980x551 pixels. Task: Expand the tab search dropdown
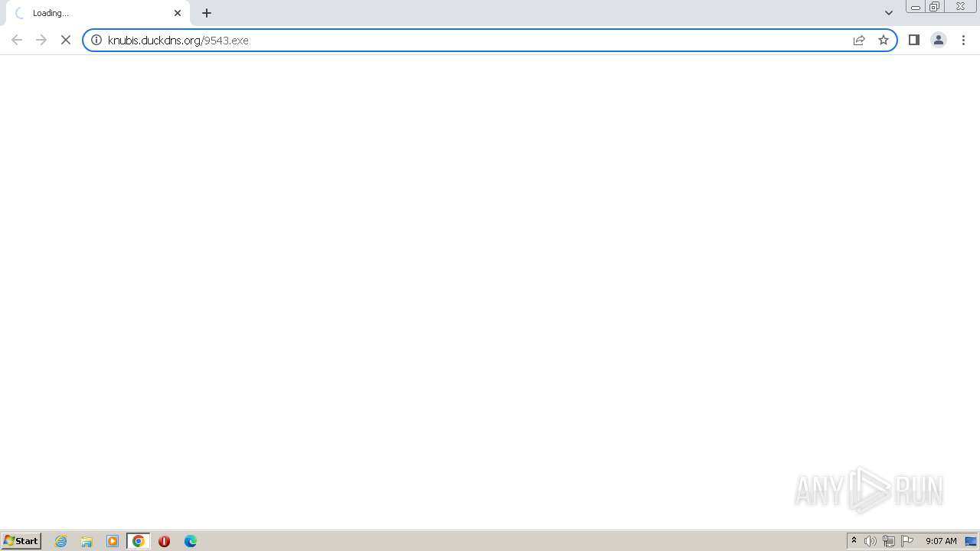point(889,13)
